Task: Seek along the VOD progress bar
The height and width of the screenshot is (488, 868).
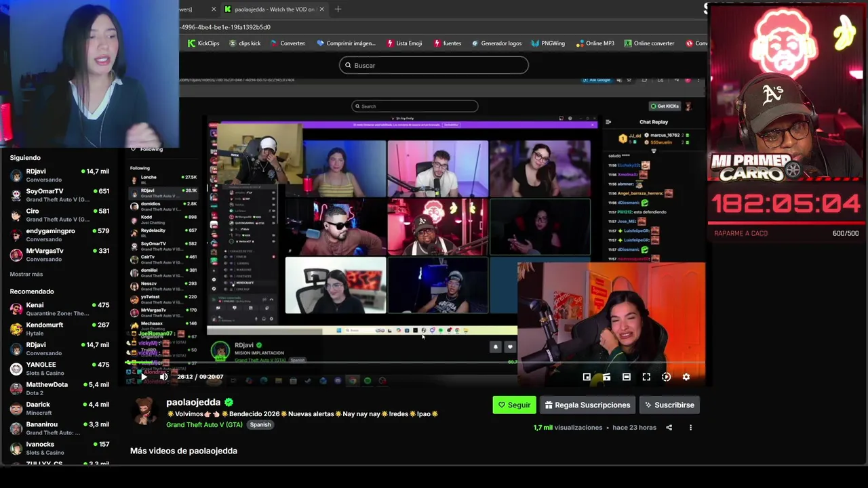Action: 414,363
